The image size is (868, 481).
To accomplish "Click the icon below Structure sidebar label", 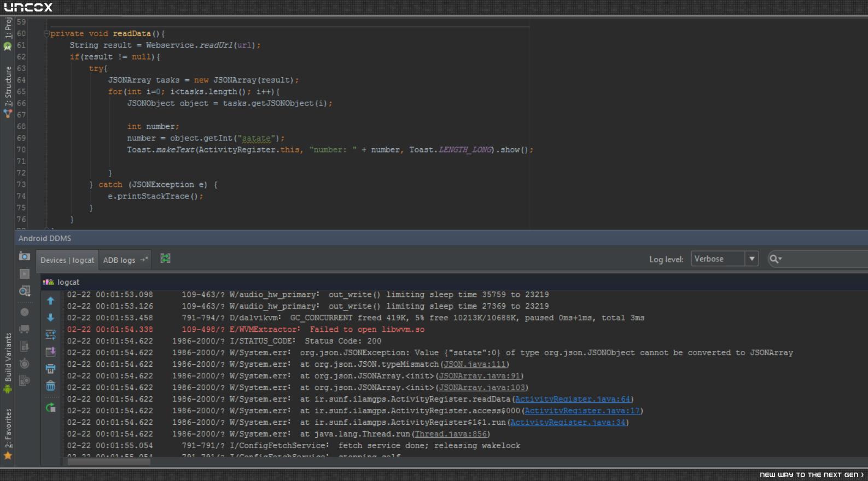I will (x=8, y=114).
